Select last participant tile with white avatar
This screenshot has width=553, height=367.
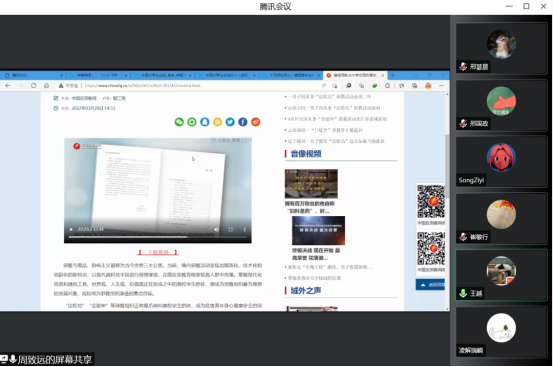coord(501,332)
